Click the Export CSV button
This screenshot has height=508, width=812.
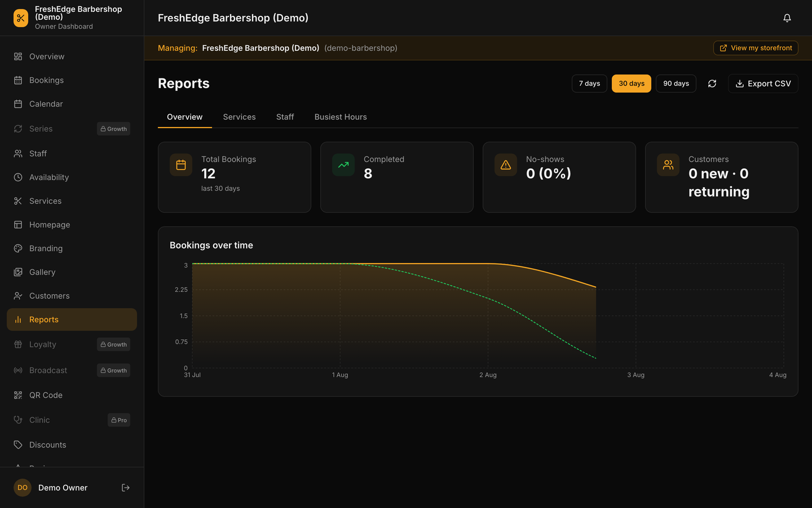[763, 84]
